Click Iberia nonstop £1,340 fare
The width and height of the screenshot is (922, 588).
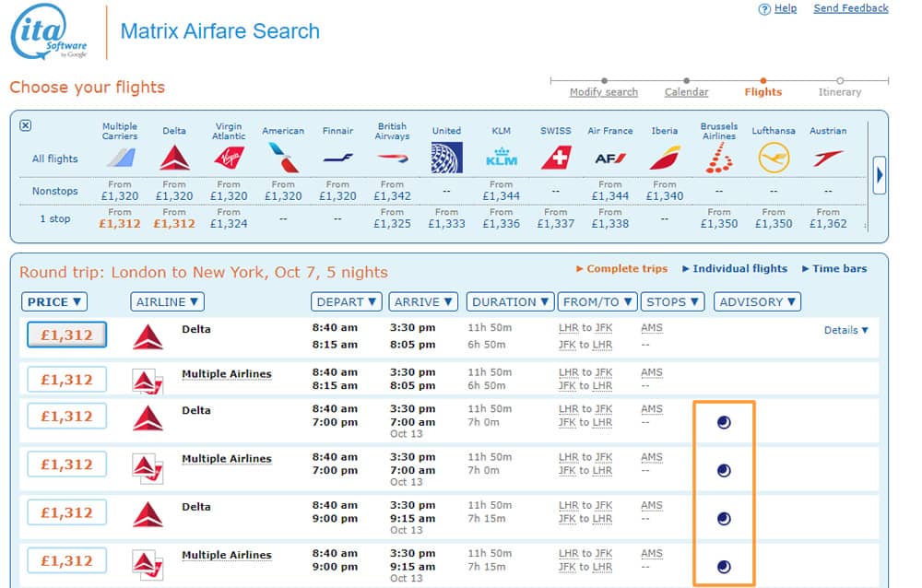point(665,195)
